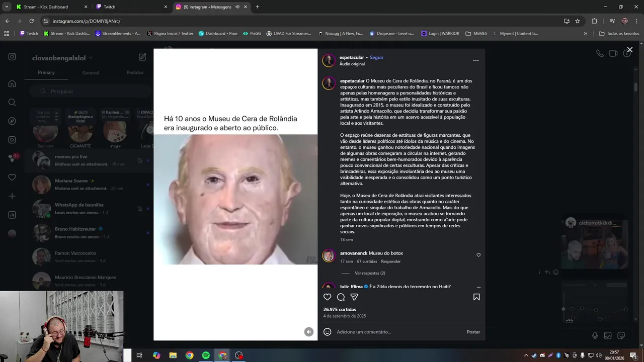644x362 pixels.
Task: Open the Mariana Soares conversation
Action: pos(89,185)
